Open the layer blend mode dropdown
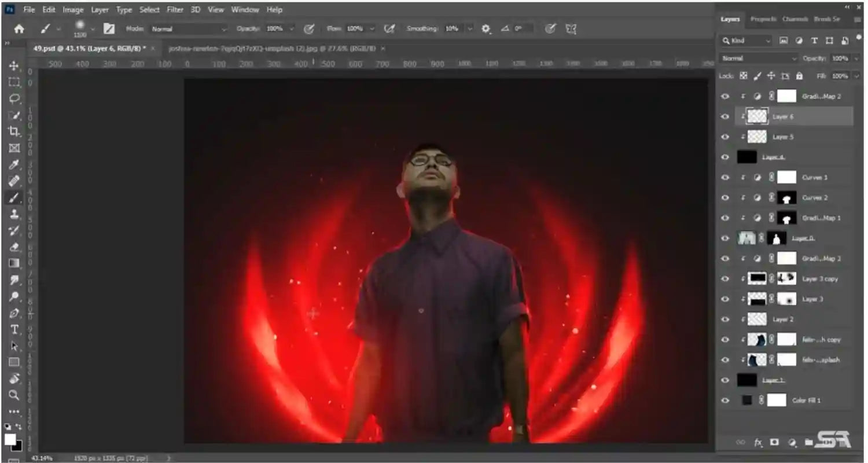Viewport: 868px width, 463px height. 759,58
